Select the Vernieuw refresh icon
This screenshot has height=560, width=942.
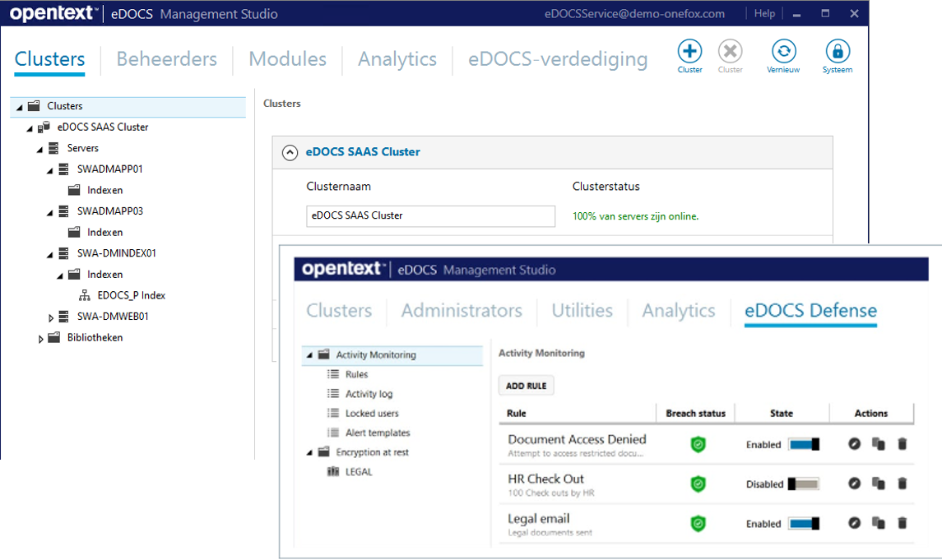782,51
